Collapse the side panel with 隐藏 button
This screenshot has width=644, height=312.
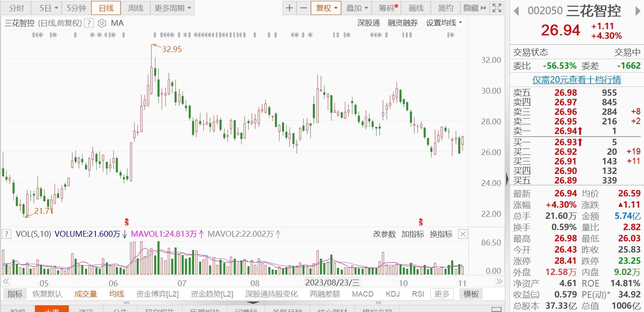[x=474, y=8]
